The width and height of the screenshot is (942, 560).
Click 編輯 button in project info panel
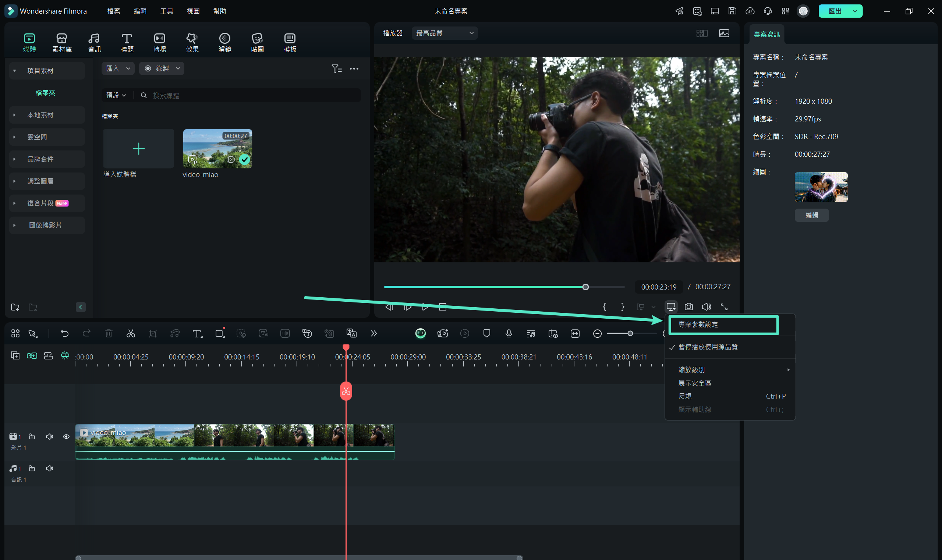tap(811, 215)
